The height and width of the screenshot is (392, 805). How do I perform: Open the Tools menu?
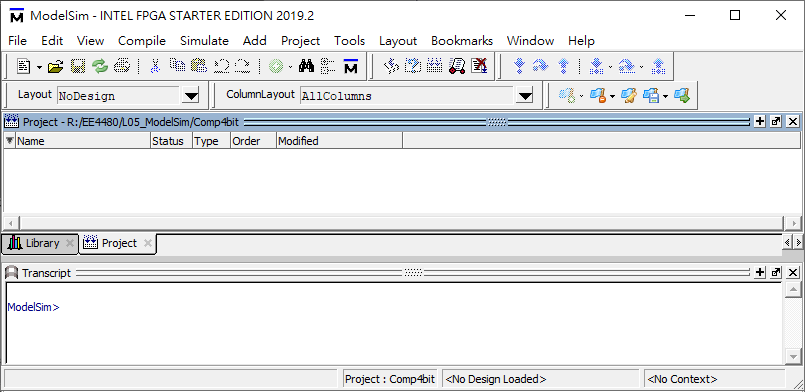(x=350, y=41)
